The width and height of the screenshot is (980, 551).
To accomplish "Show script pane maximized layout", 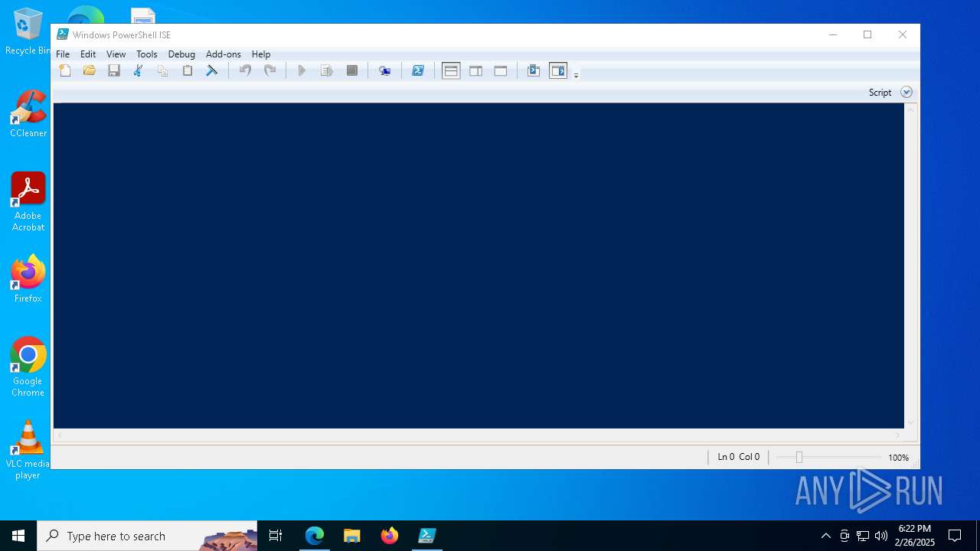I will pos(501,70).
